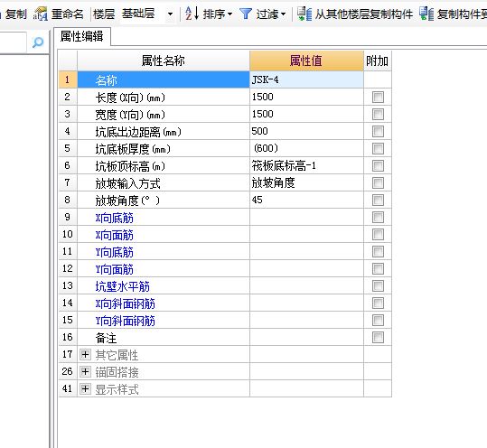Click the rename (重命名) icon
Image resolution: width=487 pixels, height=448 pixels.
tap(41, 14)
